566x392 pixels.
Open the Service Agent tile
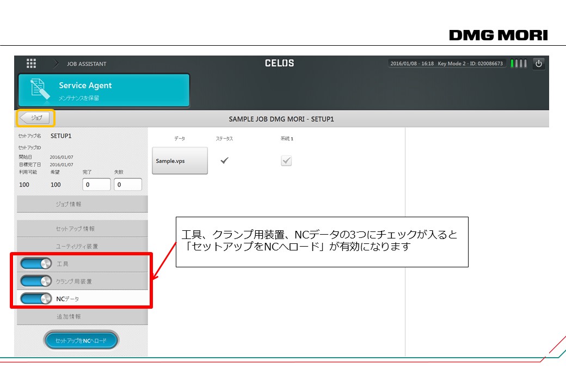104,90
